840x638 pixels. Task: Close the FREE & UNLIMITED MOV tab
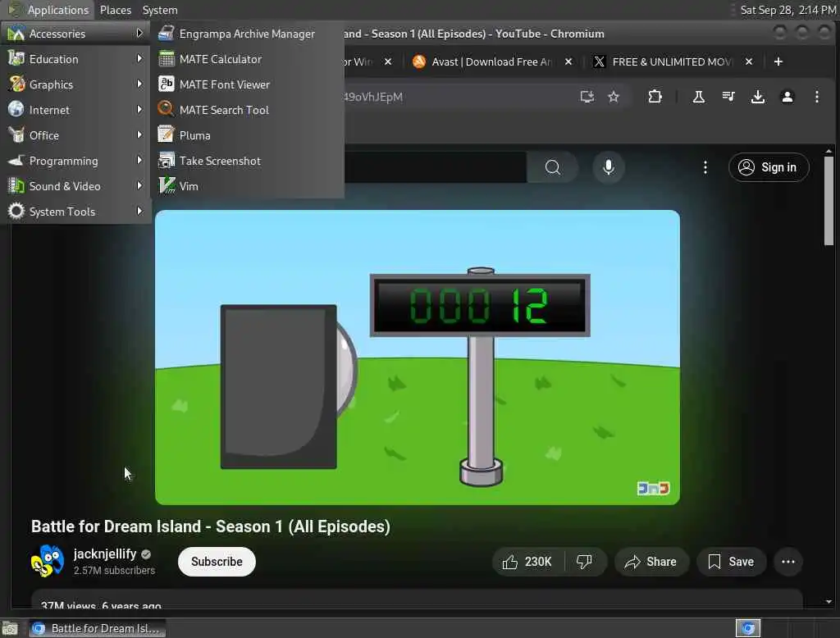749,62
